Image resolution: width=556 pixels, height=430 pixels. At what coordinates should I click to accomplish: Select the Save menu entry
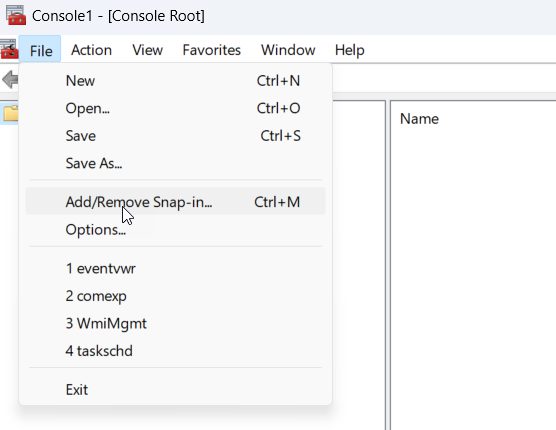coord(176,136)
